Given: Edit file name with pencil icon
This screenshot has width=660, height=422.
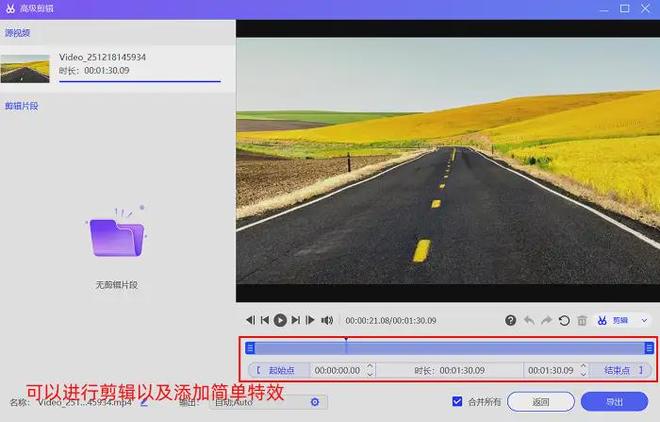Looking at the screenshot, I should [x=144, y=402].
